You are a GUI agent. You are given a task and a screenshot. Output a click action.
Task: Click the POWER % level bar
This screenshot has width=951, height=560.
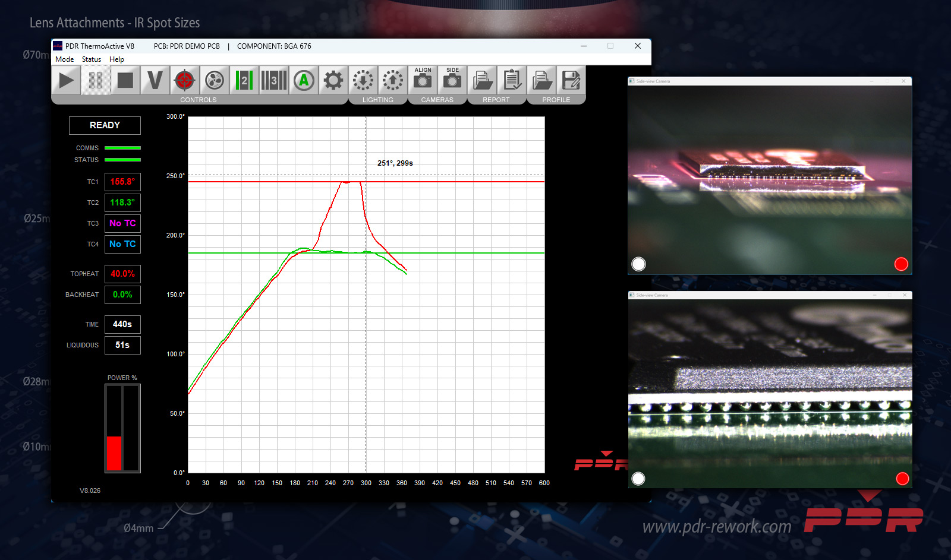[122, 428]
